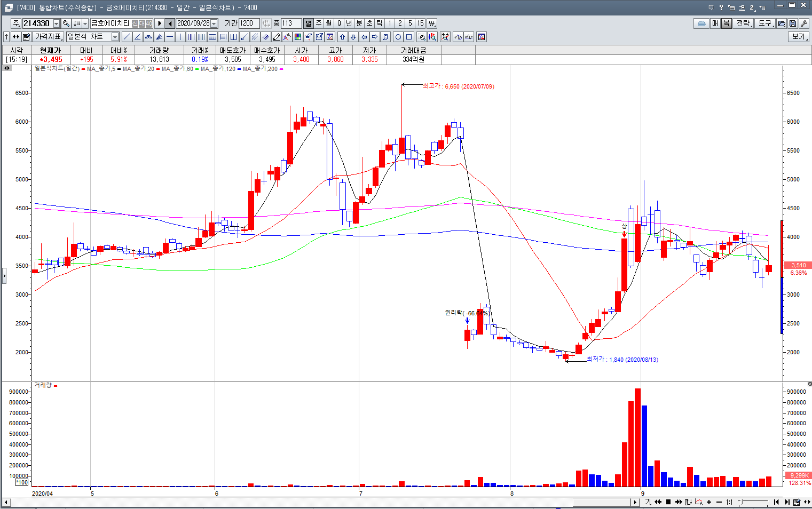Click the left arrow marker tool

point(364,37)
